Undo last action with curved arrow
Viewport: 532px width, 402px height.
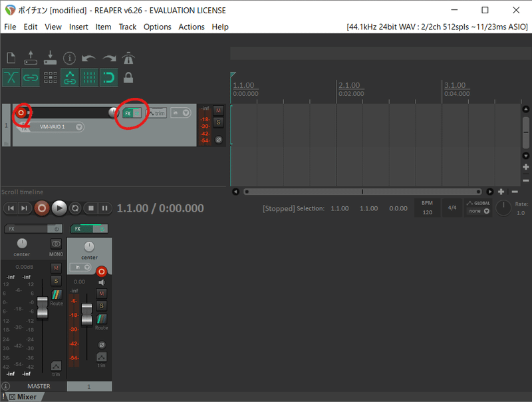pos(89,59)
